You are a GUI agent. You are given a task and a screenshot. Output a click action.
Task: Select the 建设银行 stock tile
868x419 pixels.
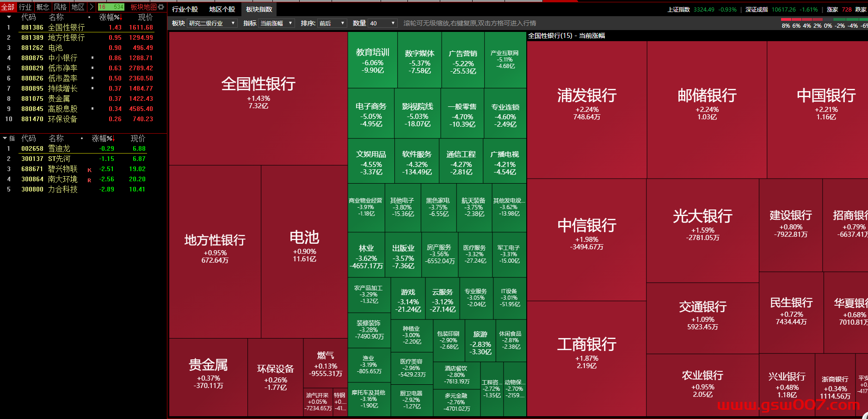(791, 225)
